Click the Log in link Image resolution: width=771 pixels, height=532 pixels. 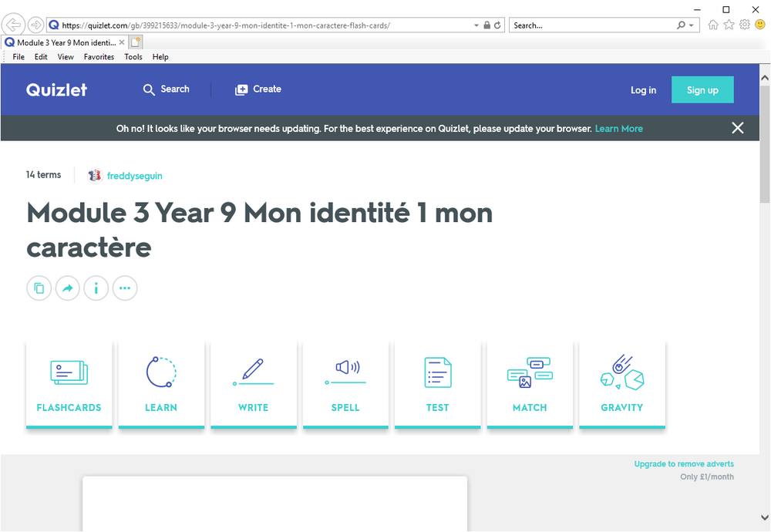click(x=643, y=90)
